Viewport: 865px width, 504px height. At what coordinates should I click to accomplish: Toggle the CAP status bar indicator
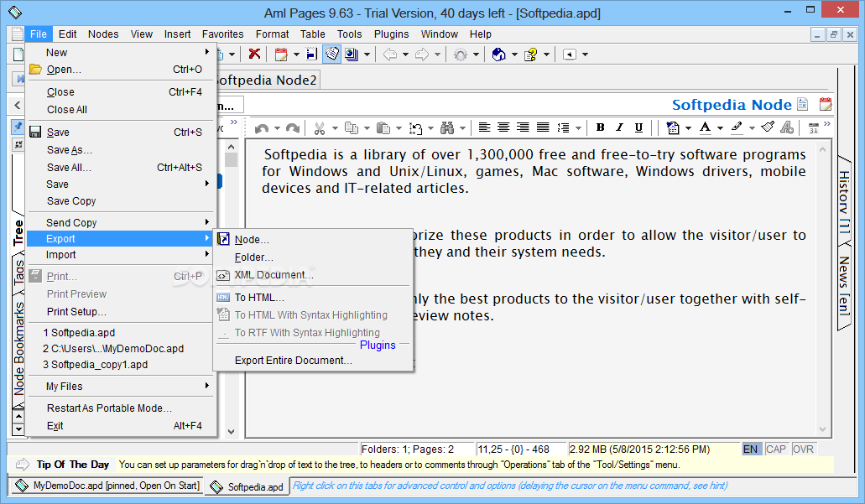click(775, 449)
